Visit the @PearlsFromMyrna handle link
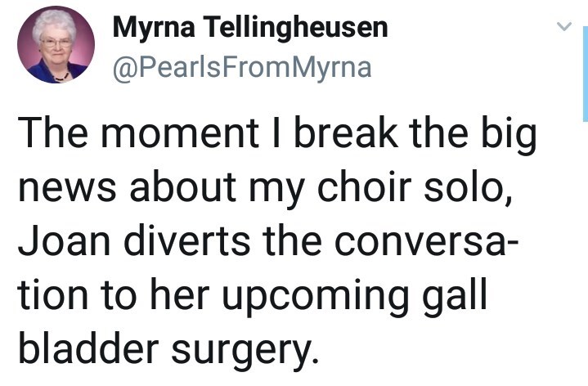 (242, 68)
